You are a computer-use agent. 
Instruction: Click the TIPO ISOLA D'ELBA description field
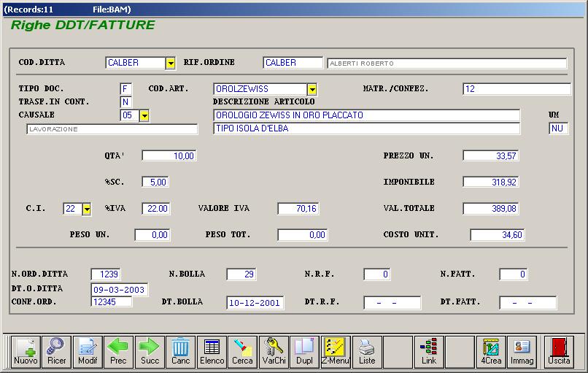point(367,128)
